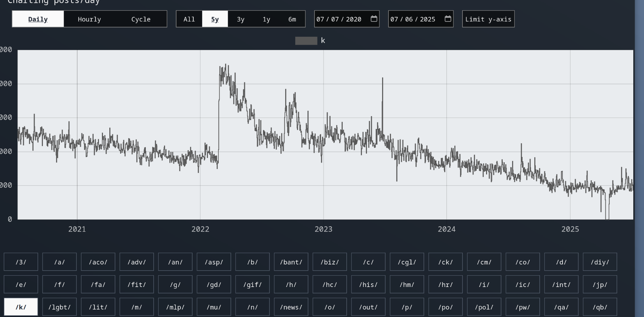Image resolution: width=644 pixels, height=317 pixels.
Task: Select the /aco/ board
Action: pos(98,262)
